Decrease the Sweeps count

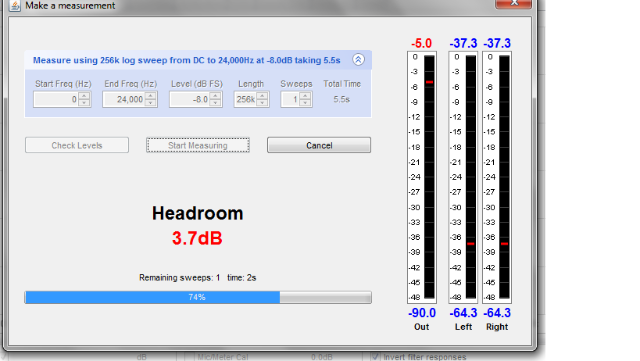pos(305,103)
